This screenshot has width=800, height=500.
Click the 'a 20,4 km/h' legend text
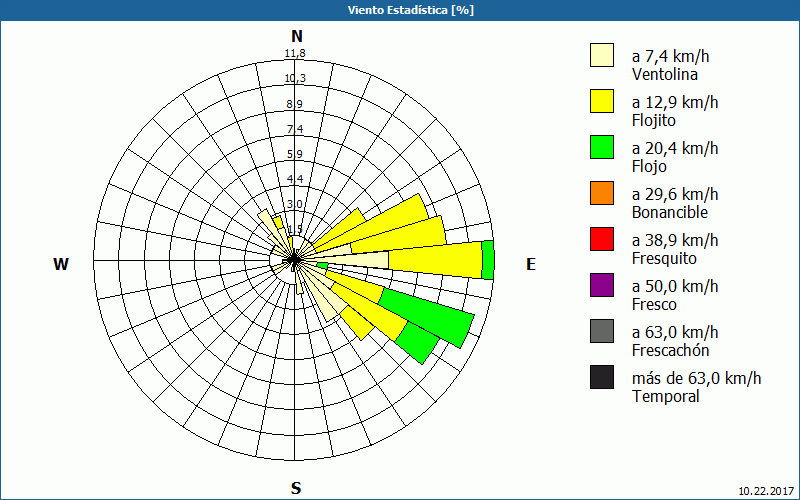pos(675,148)
